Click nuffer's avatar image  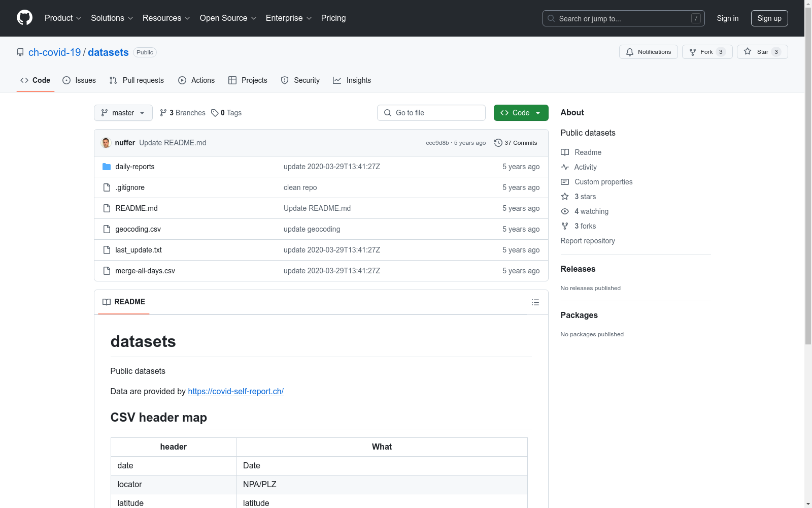(106, 143)
